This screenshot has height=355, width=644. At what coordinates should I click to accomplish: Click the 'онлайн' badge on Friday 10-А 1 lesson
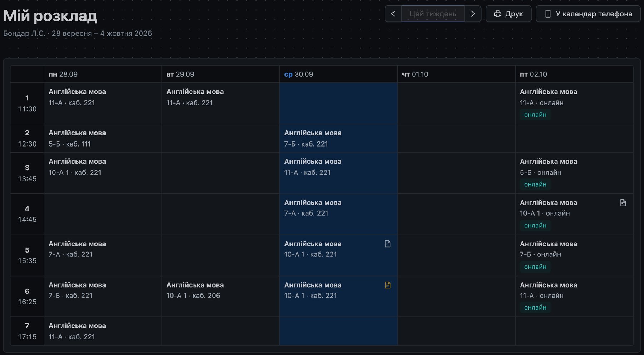point(535,226)
